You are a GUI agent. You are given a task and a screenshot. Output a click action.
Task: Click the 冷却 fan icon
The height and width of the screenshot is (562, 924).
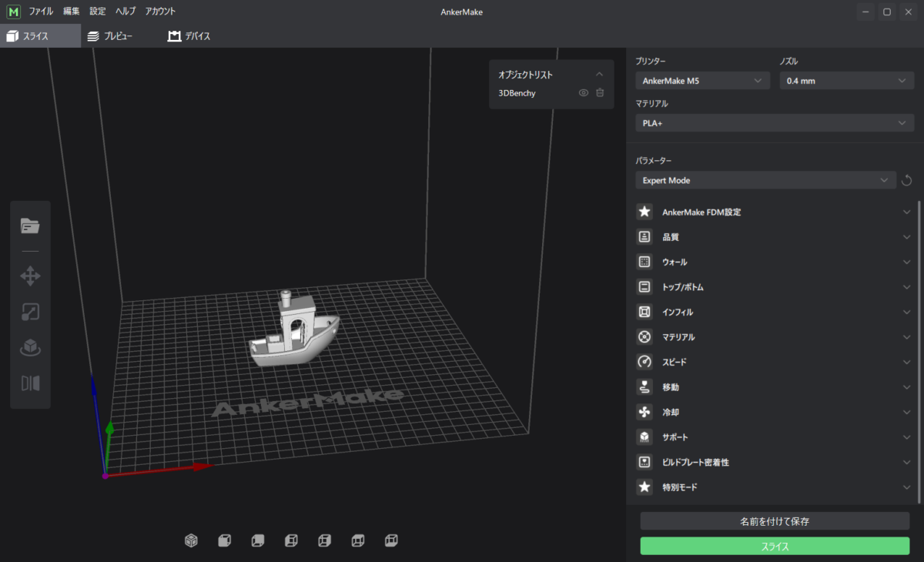pos(644,412)
